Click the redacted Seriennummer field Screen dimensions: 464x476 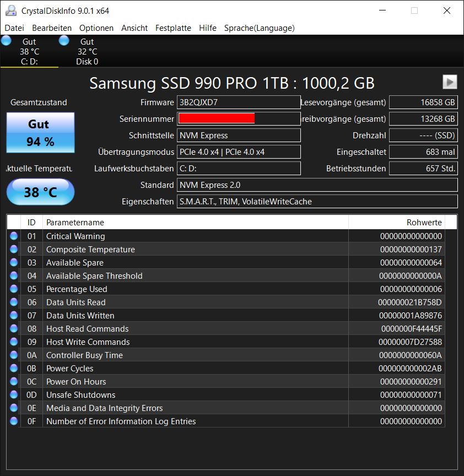239,118
